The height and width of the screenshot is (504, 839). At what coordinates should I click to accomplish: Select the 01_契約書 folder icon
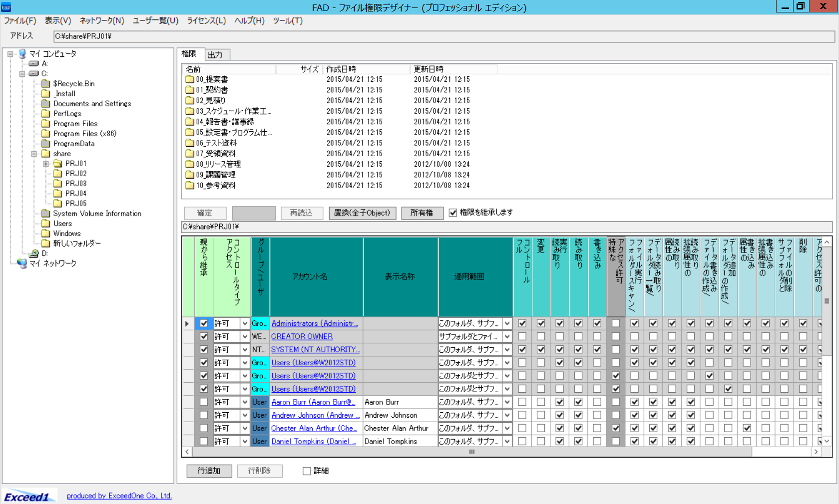(x=190, y=90)
